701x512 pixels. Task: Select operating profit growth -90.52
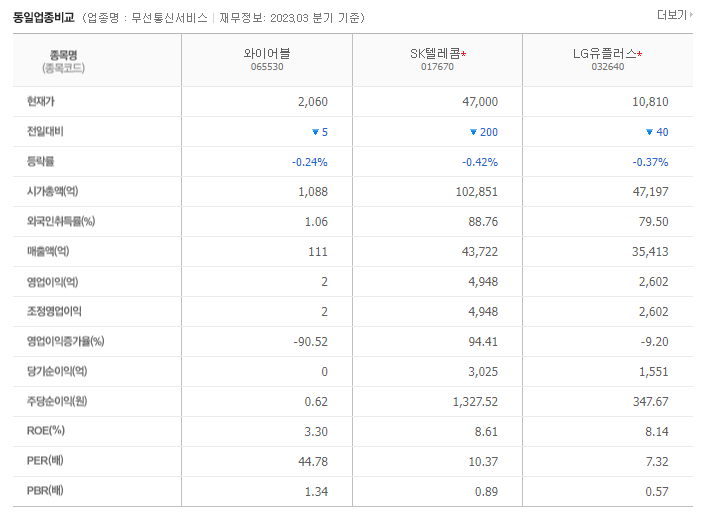tap(311, 342)
